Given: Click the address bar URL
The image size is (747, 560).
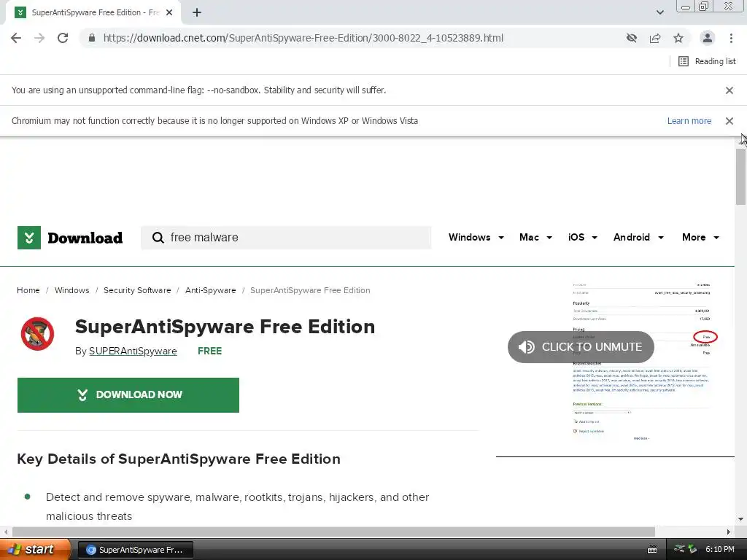Looking at the screenshot, I should pyautogui.click(x=303, y=38).
